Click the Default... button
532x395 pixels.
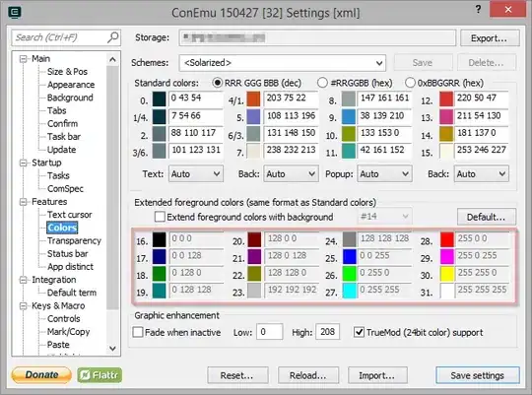487,217
